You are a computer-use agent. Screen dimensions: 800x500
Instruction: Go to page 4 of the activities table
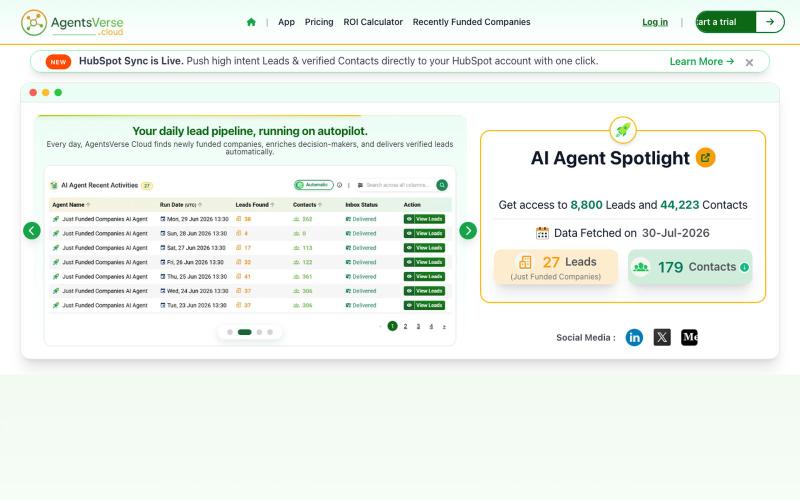(432, 327)
